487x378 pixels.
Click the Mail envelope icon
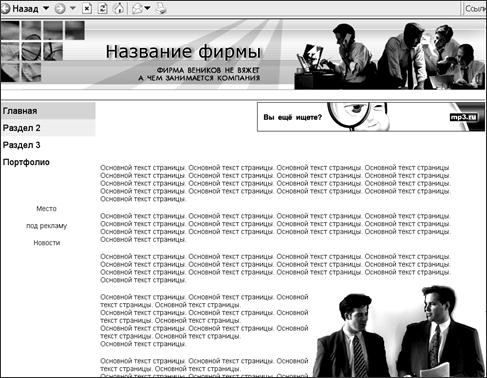click(137, 9)
